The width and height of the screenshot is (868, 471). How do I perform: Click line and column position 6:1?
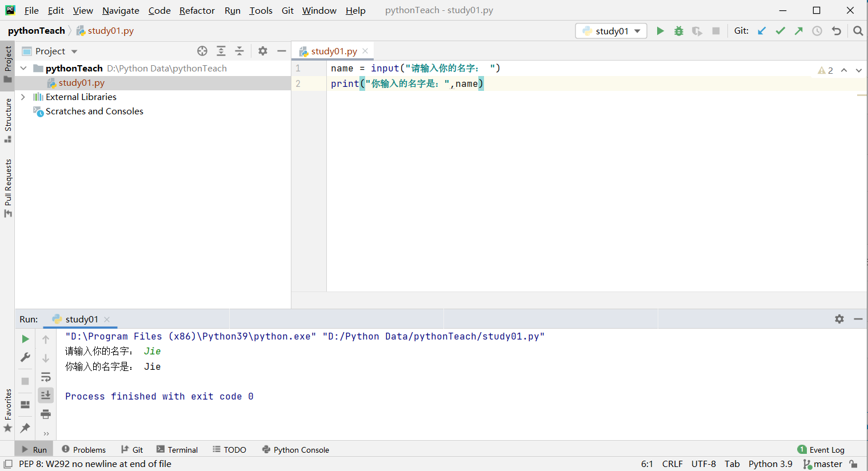[647, 464]
